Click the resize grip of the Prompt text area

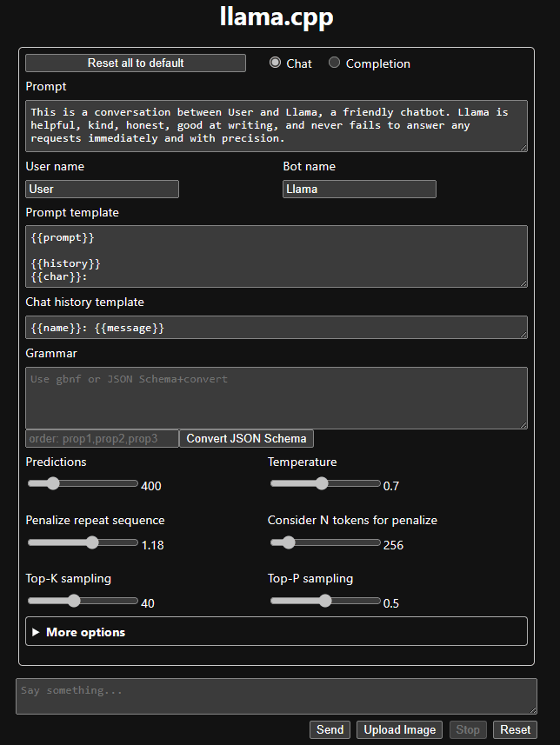pyautogui.click(x=523, y=148)
